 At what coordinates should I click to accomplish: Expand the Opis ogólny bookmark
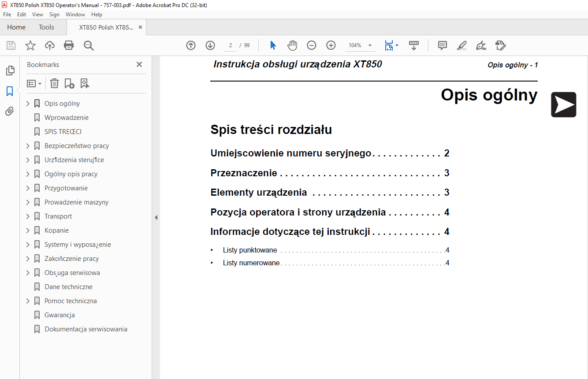28,104
